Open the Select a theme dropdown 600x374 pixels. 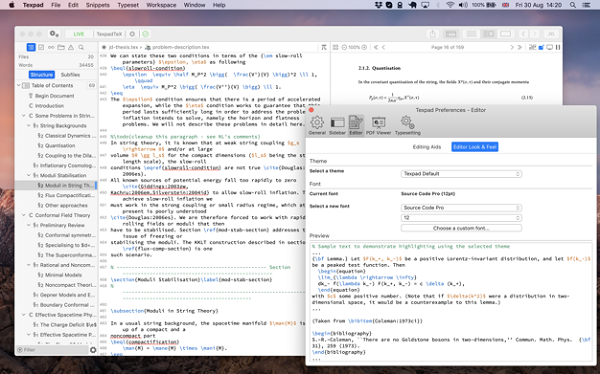[461, 174]
